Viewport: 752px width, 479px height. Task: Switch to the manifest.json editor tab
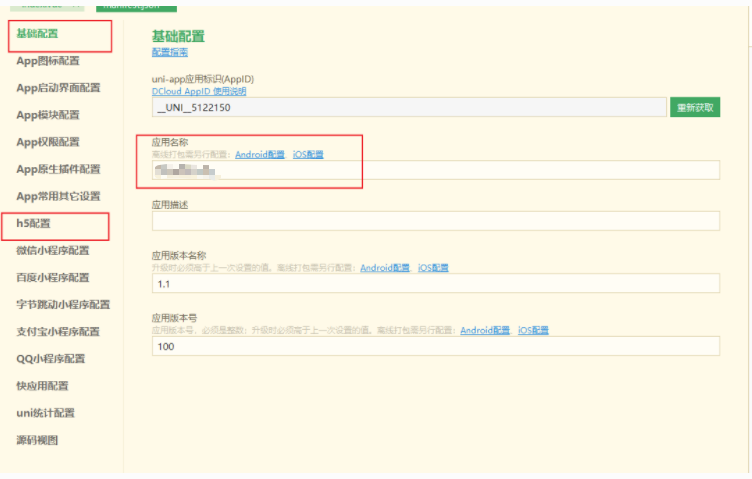pyautogui.click(x=136, y=7)
